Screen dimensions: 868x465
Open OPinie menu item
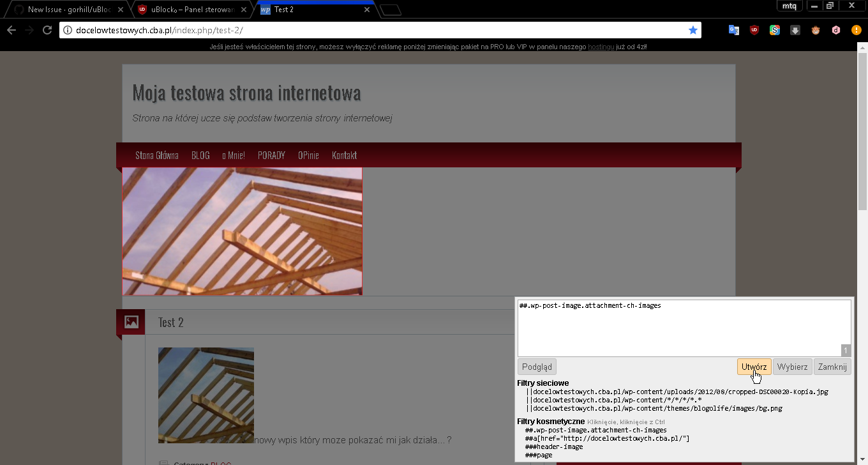[x=308, y=155]
